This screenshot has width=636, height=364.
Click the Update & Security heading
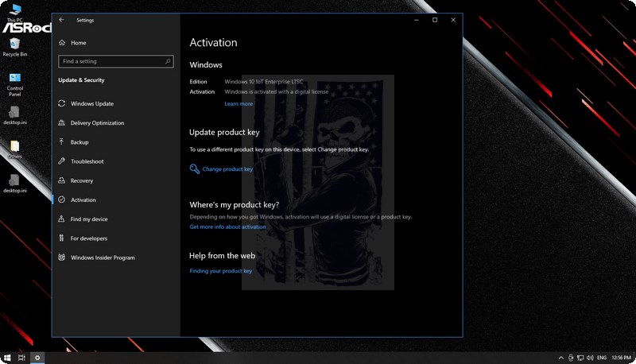click(81, 79)
